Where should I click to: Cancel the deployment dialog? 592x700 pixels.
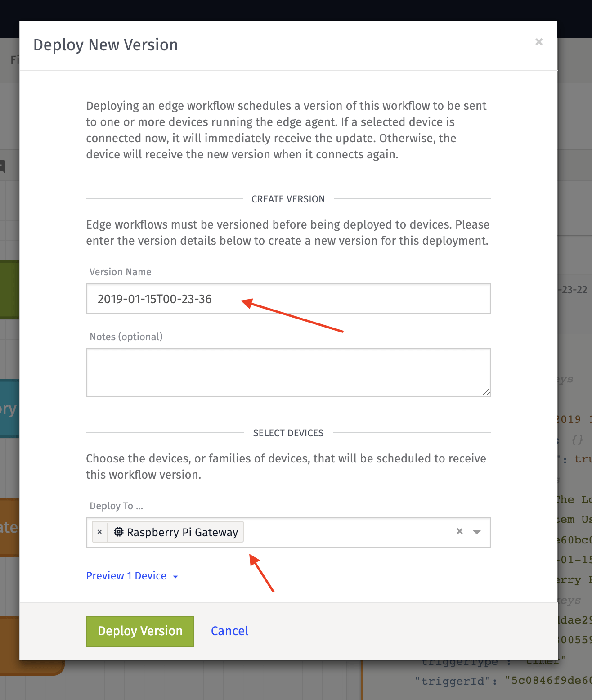click(x=229, y=631)
